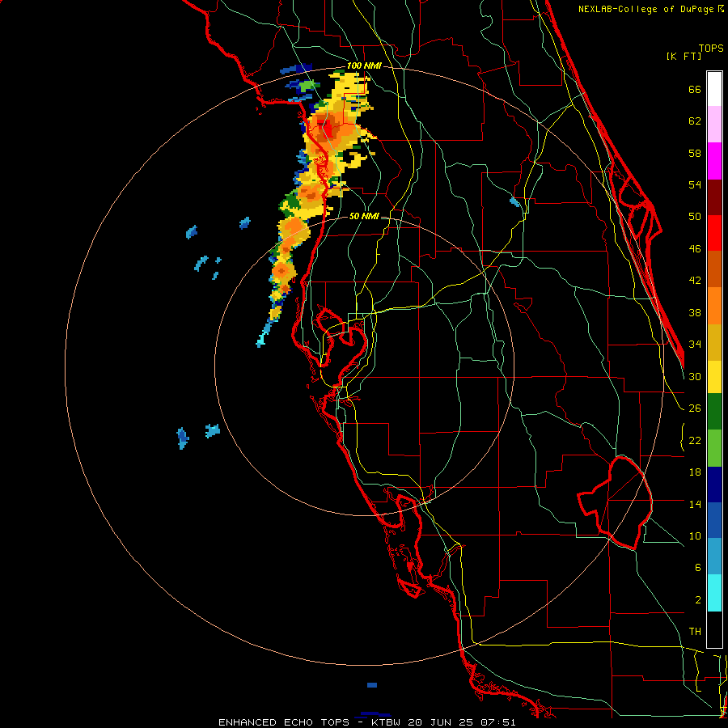Click legend value 10
The width and height of the screenshot is (728, 728).
[695, 536]
